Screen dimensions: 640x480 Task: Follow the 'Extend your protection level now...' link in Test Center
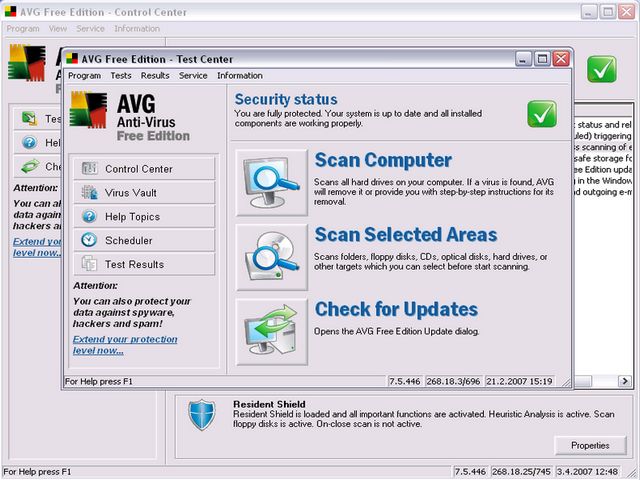click(x=125, y=345)
